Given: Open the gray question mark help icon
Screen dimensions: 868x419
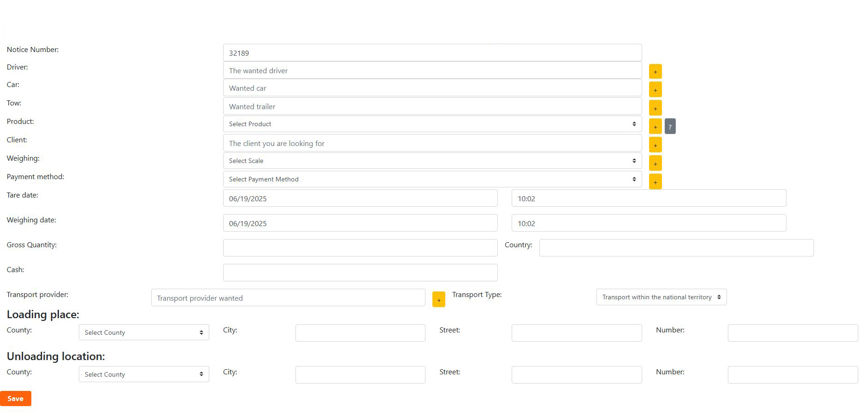Looking at the screenshot, I should pos(670,127).
